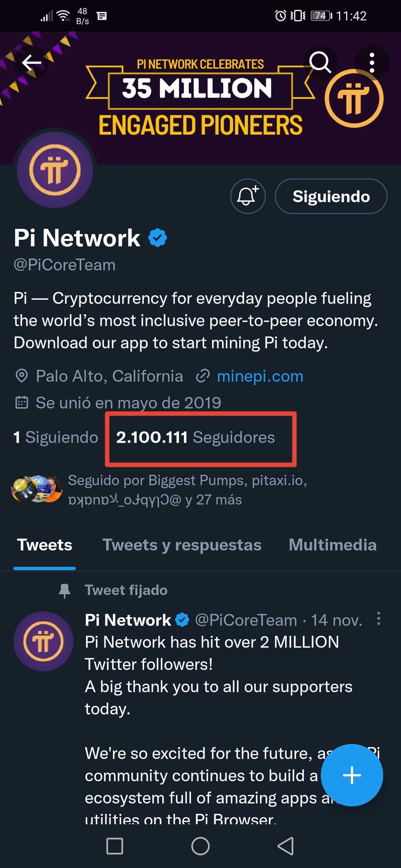Open the pinned tweet options menu
Screen dimensions: 401x868
pos(378,618)
